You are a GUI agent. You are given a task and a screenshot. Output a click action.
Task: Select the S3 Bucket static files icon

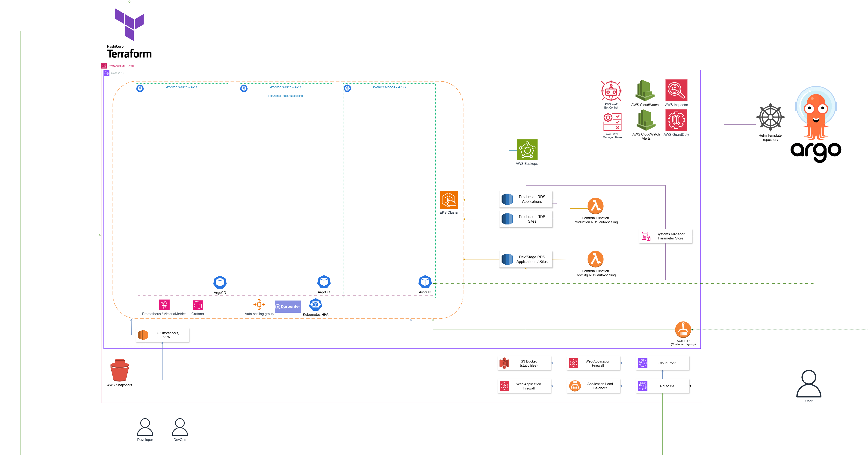click(x=504, y=363)
